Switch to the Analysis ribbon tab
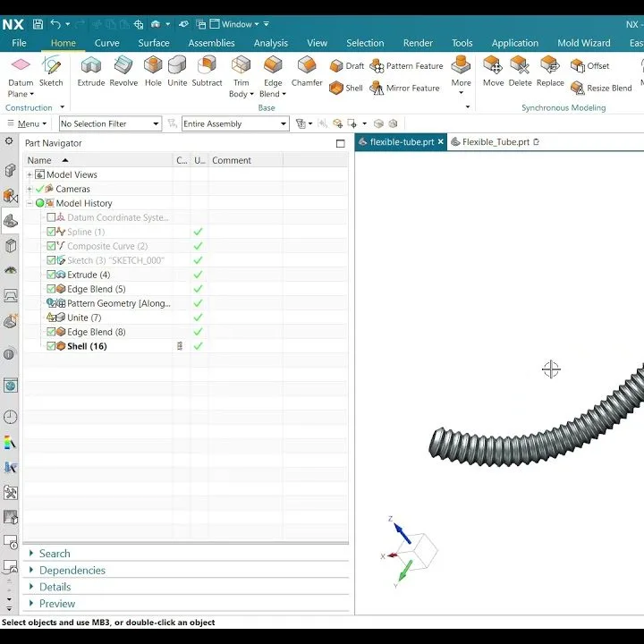This screenshot has width=644, height=644. 271,43
